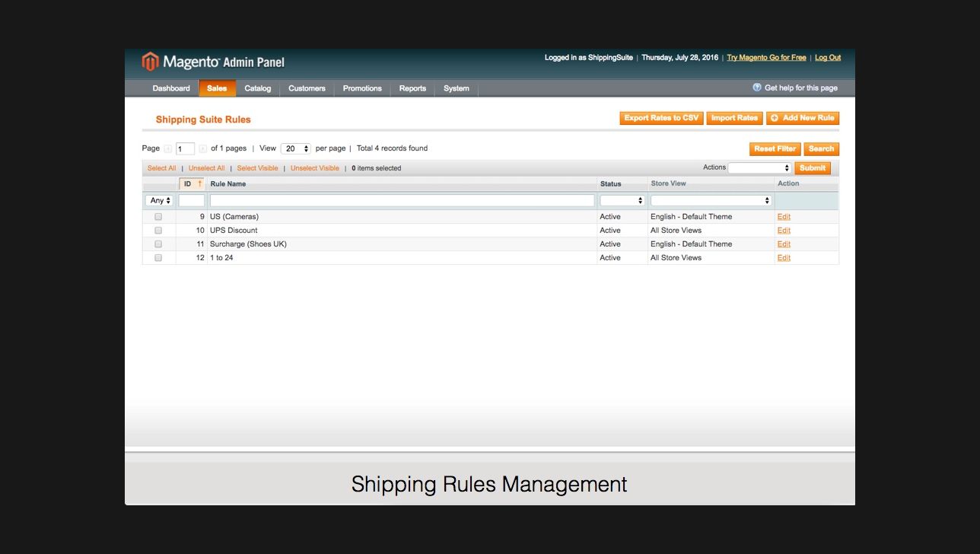Image resolution: width=980 pixels, height=554 pixels.
Task: Click the next page arrow icon
Action: (203, 149)
